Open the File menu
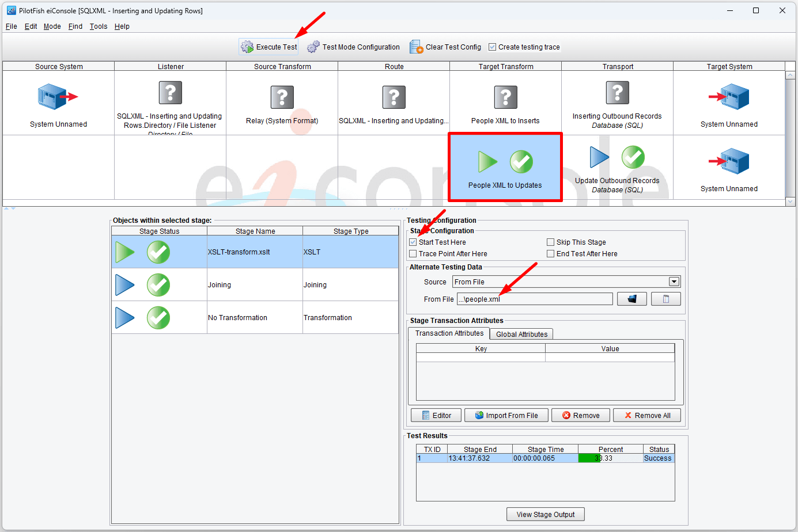 pos(12,26)
